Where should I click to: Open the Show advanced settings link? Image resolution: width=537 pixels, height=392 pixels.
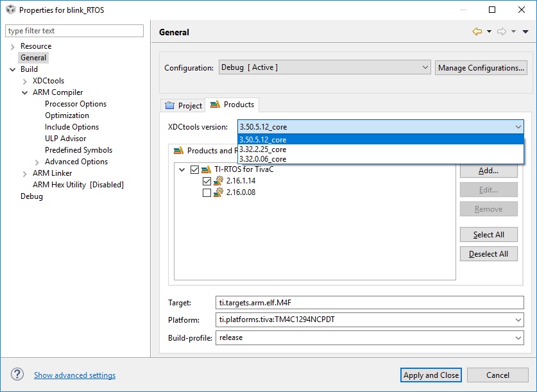click(x=74, y=375)
